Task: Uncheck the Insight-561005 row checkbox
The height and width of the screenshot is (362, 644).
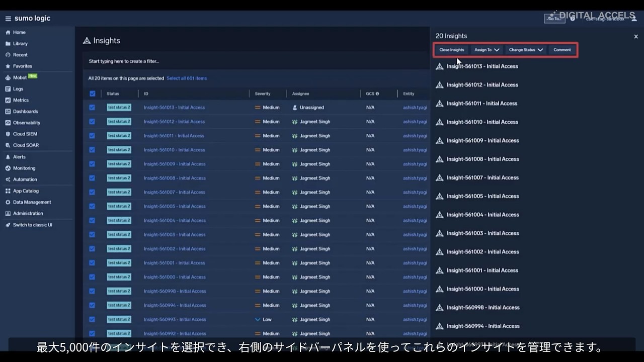Action: [92, 206]
